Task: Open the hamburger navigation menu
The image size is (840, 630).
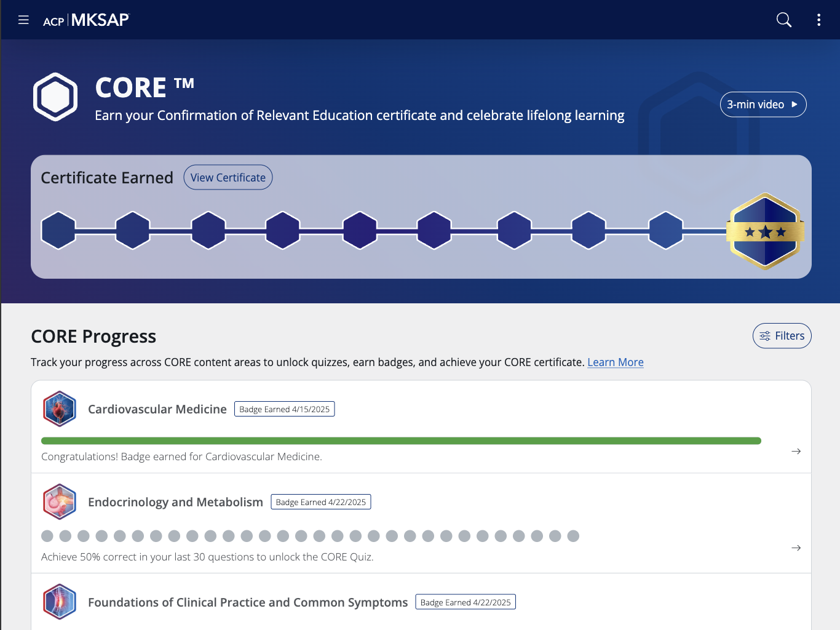Action: (x=23, y=19)
